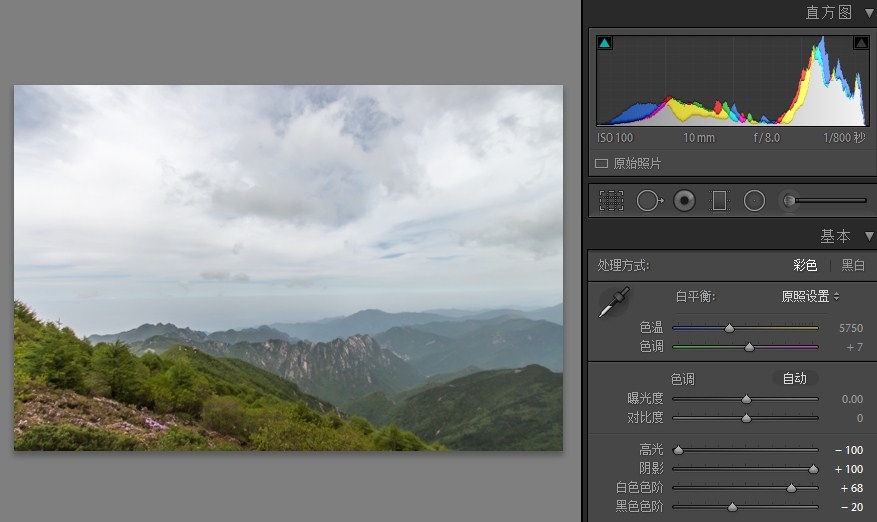The height and width of the screenshot is (522, 877).
Task: Toggle shadow clipping indicator in histogram
Action: pyautogui.click(x=604, y=44)
